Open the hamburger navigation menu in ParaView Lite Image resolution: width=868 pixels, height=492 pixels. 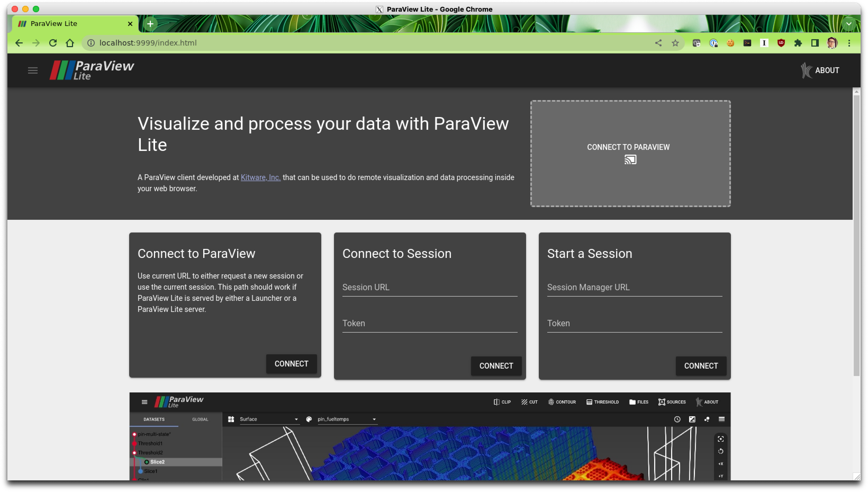(33, 70)
